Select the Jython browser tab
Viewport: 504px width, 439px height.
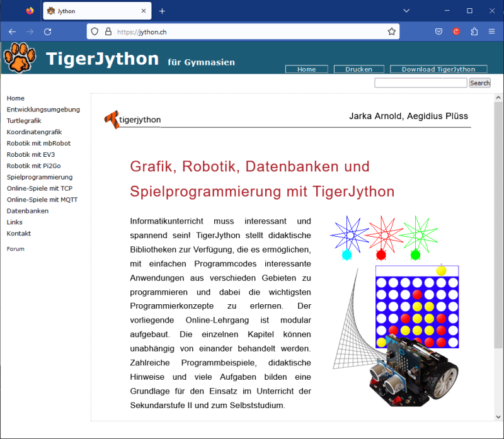click(x=97, y=11)
